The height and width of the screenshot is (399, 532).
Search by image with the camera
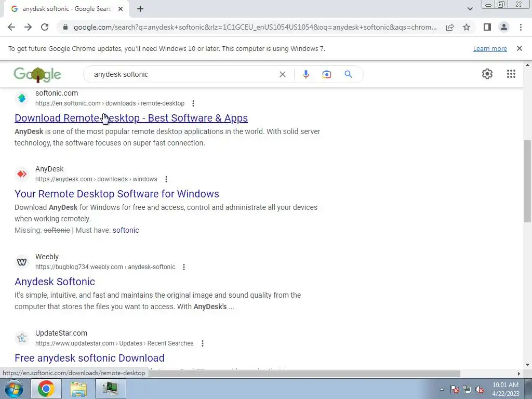tap(327, 74)
